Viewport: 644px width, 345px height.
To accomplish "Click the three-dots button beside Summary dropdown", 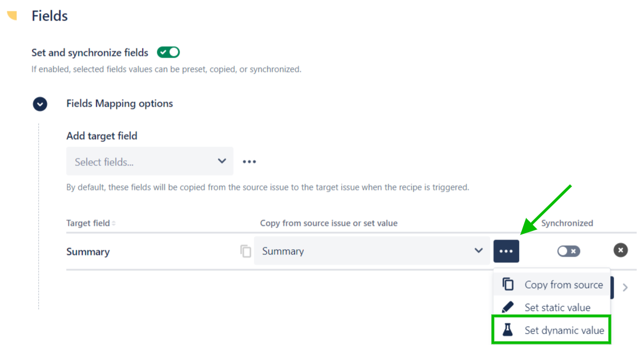I will pos(506,251).
